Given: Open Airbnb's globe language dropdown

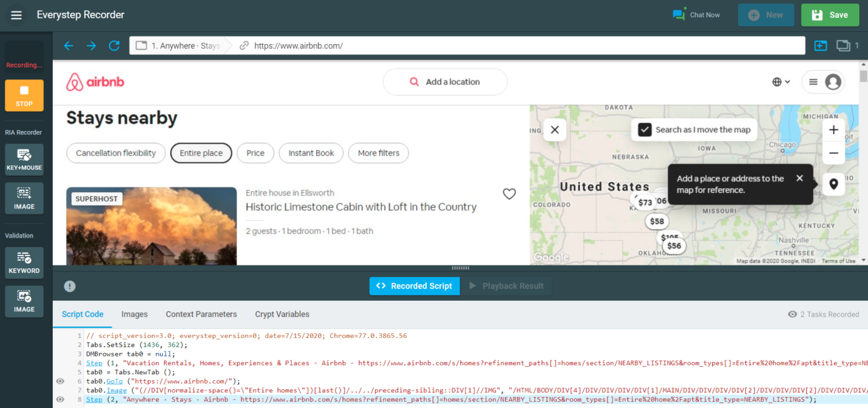Looking at the screenshot, I should pyautogui.click(x=780, y=81).
